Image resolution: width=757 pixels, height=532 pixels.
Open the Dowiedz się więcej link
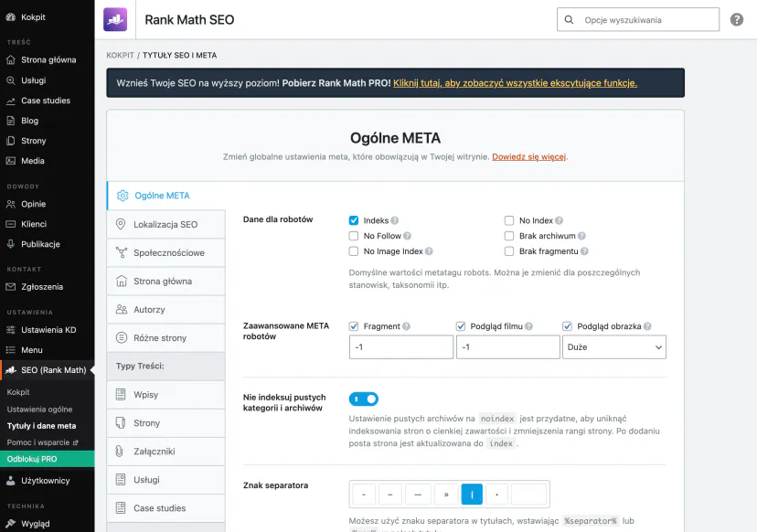point(528,157)
